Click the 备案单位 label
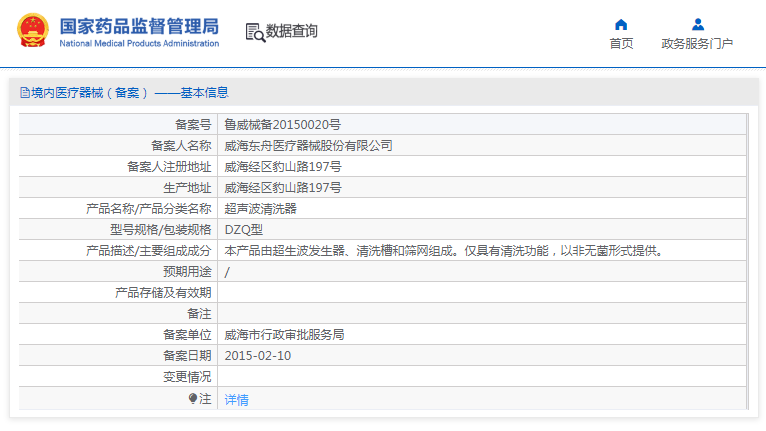 tap(187, 335)
